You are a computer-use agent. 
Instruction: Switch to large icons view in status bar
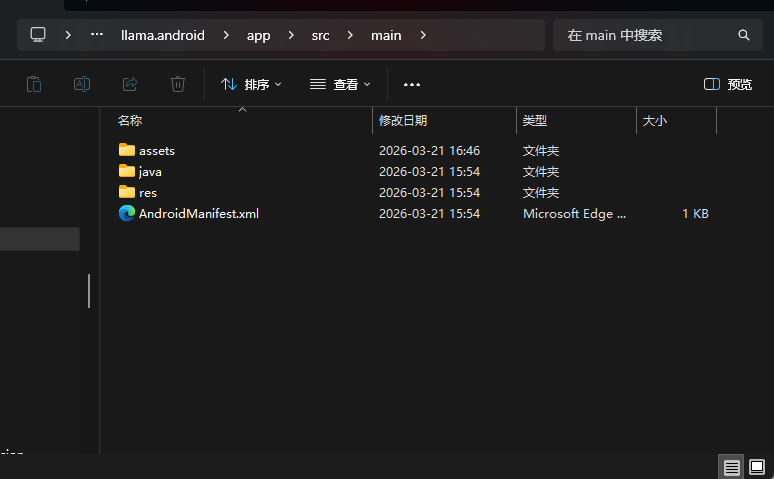click(x=757, y=467)
